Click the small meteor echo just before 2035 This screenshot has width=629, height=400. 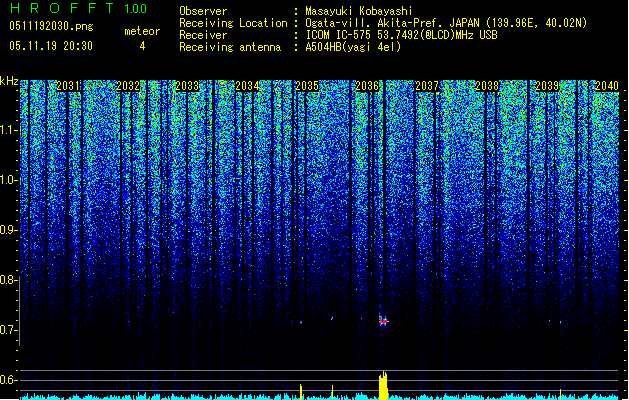(x=300, y=322)
